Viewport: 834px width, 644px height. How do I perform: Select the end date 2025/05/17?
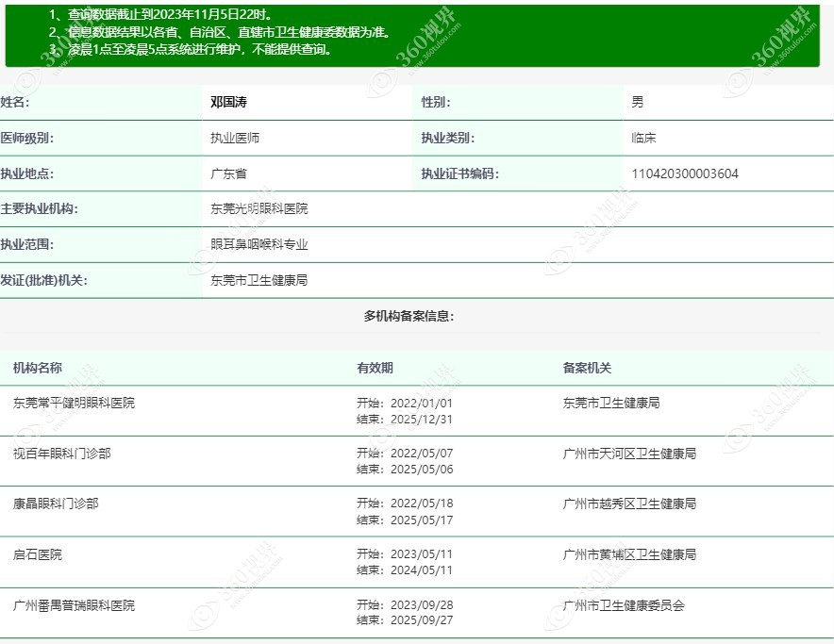(x=422, y=520)
